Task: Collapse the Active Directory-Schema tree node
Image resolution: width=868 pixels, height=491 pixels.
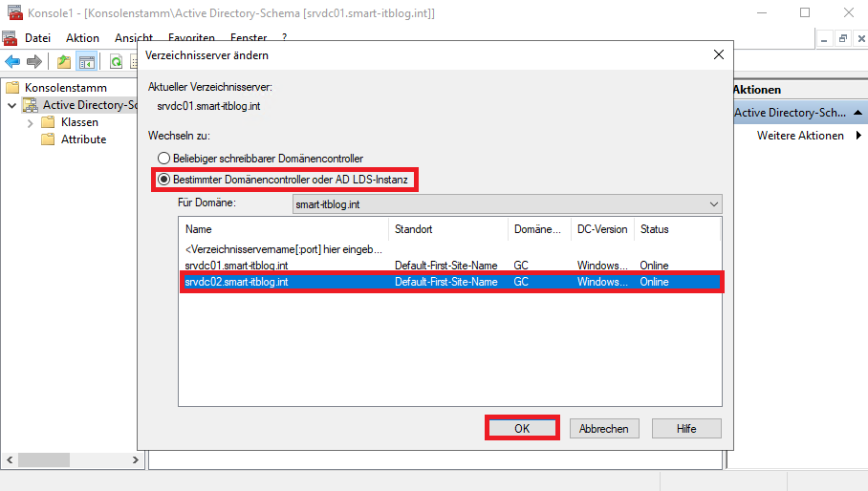Action: coord(11,105)
